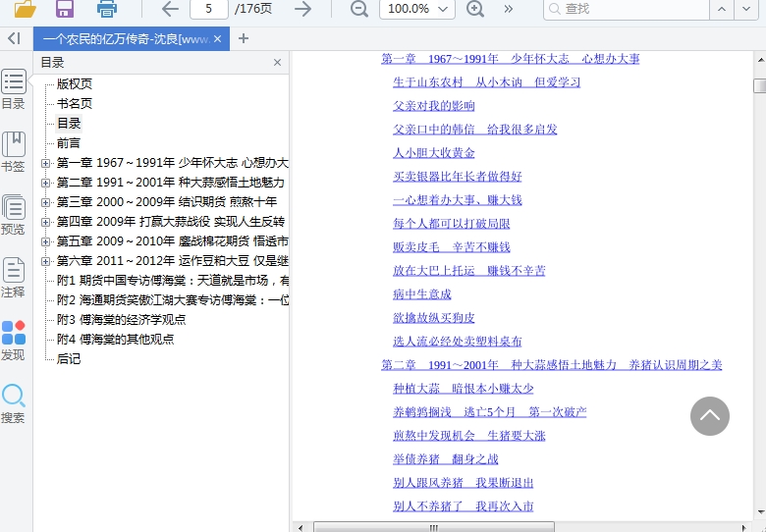This screenshot has width=766, height=532.
Task: Select 版权页 in the outline
Action: 75,84
